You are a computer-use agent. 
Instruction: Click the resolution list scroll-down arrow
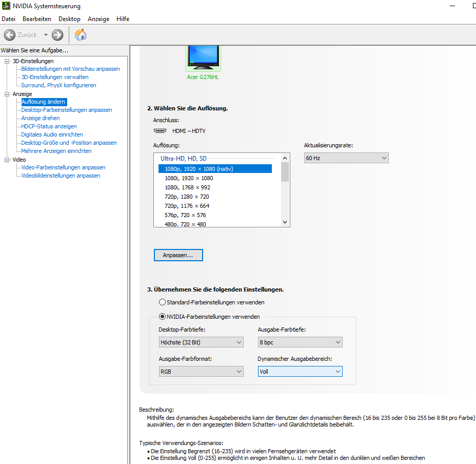pyautogui.click(x=285, y=222)
